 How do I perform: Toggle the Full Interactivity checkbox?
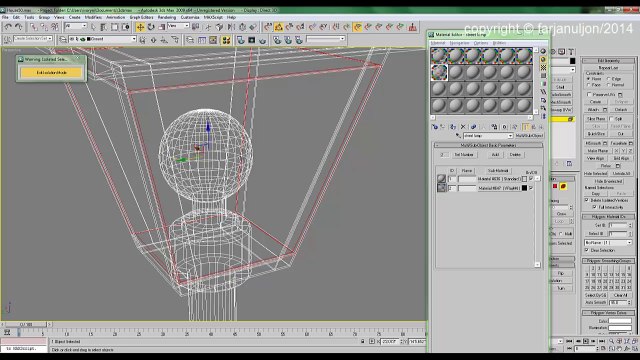click(x=595, y=207)
